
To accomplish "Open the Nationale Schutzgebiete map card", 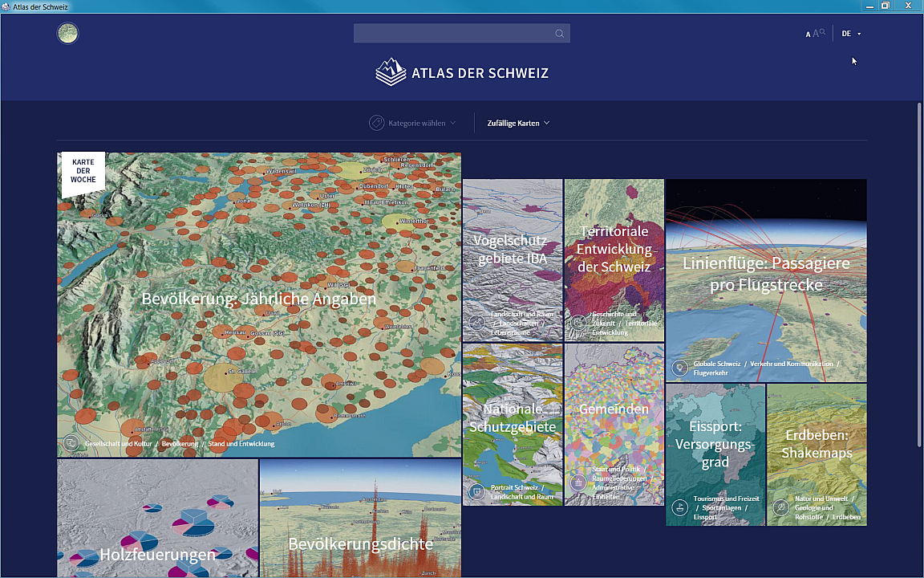I will point(513,425).
